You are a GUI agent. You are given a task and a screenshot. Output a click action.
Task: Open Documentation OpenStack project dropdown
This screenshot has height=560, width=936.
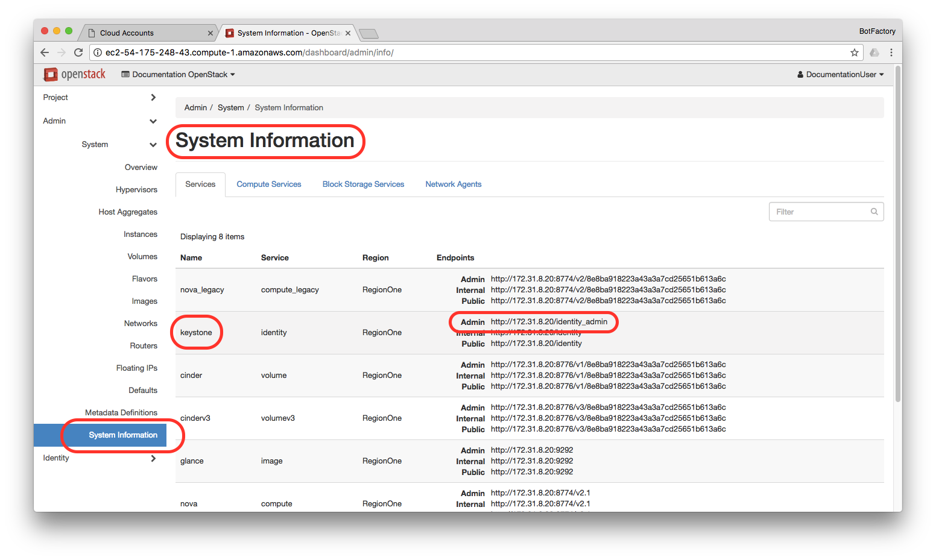click(178, 74)
